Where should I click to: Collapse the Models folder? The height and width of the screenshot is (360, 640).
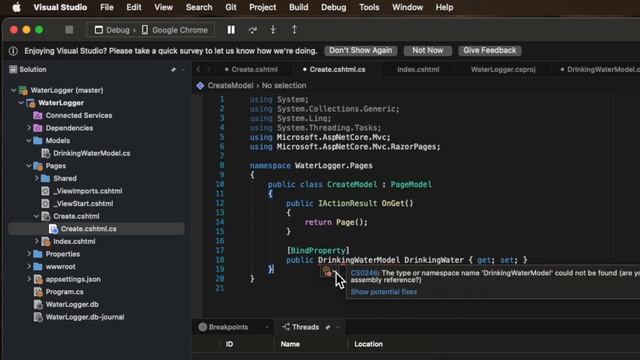(x=29, y=141)
